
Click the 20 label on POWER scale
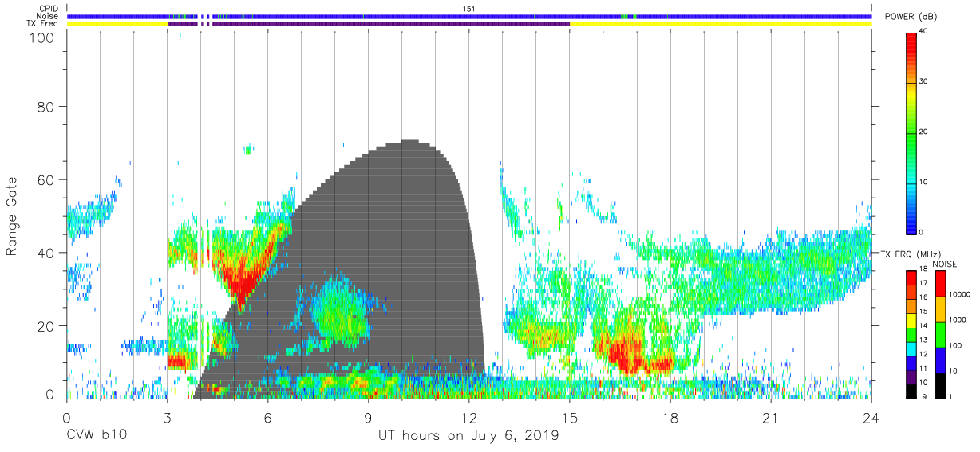click(x=925, y=132)
